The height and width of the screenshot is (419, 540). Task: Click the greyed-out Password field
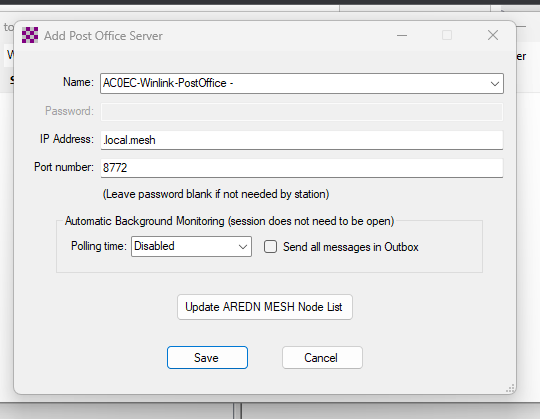tap(302, 112)
